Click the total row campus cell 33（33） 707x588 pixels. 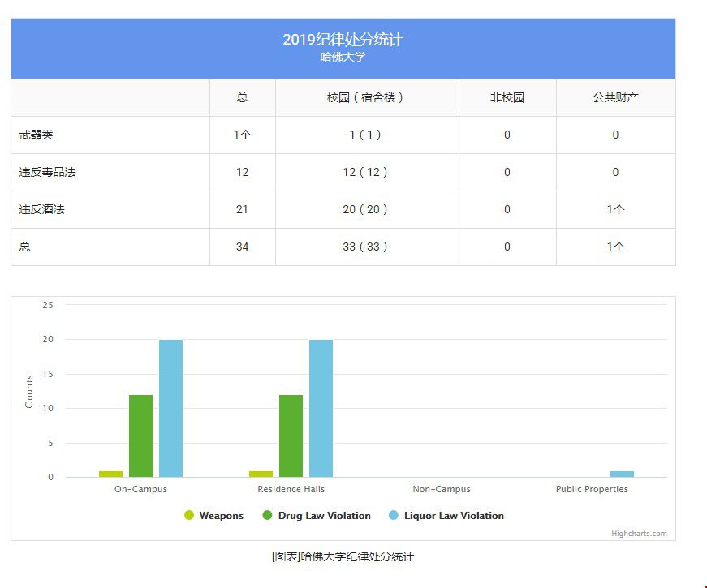coord(365,247)
